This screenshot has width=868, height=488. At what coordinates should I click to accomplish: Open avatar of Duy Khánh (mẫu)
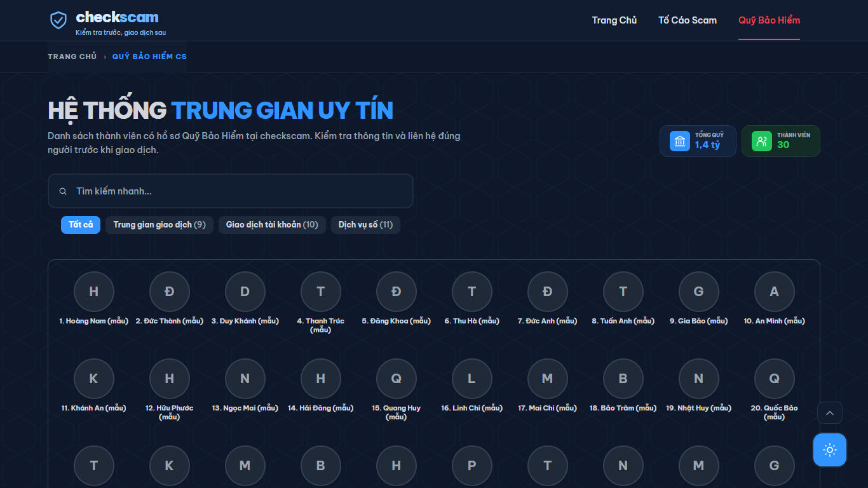tap(245, 292)
